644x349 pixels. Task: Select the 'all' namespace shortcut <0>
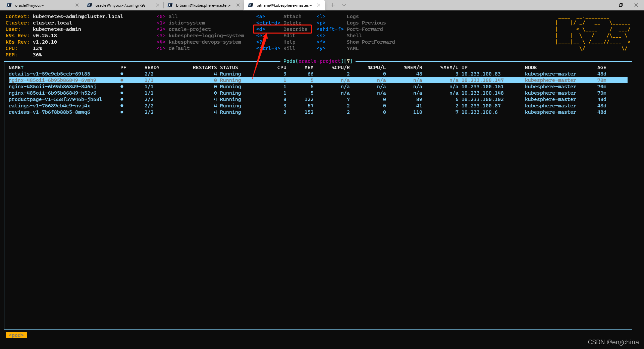pos(167,16)
